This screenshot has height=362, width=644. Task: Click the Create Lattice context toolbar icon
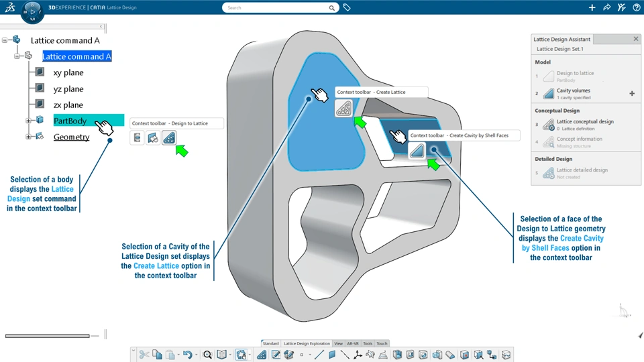click(343, 109)
